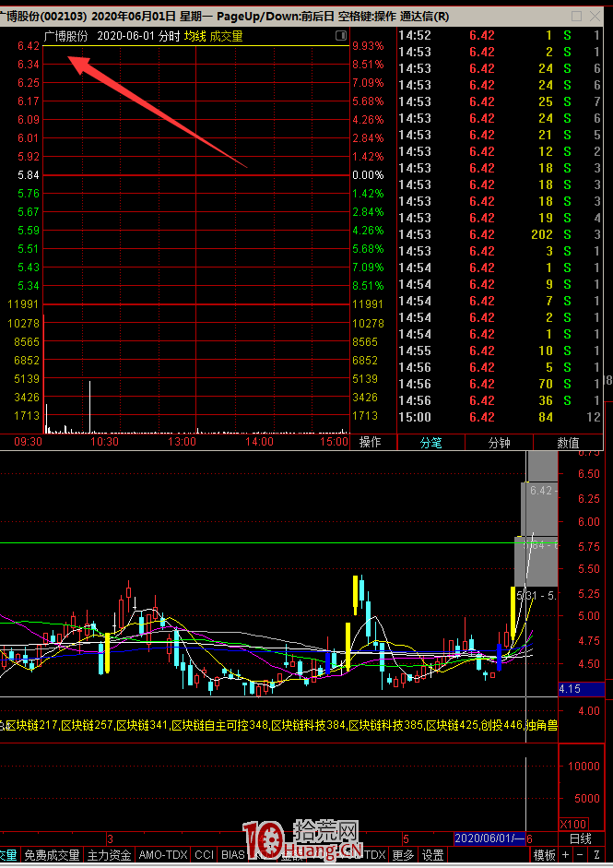Toggle the side panel icon in intraday chart header
The width and height of the screenshot is (613, 868).
tap(341, 36)
